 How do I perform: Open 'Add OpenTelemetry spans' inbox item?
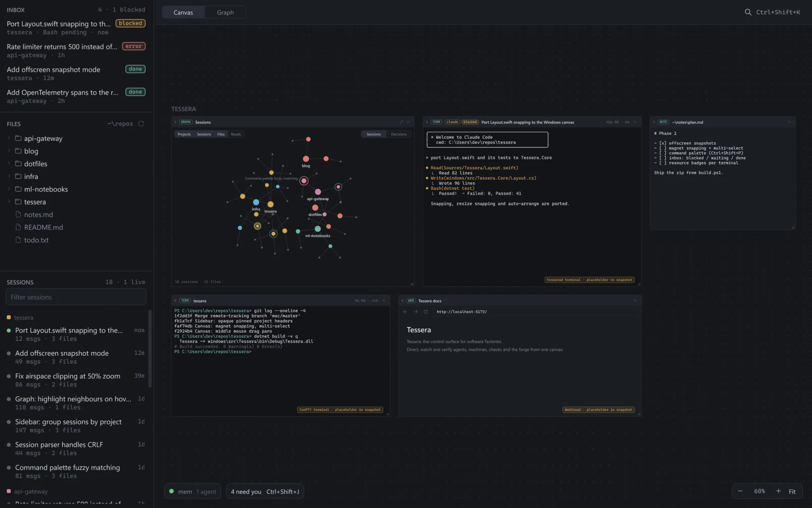tap(76, 96)
